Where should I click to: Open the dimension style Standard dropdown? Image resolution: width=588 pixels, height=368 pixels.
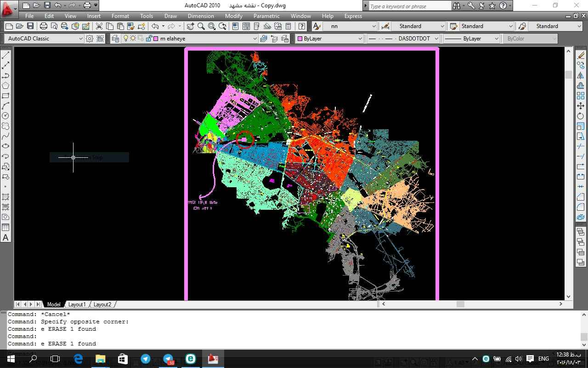[x=418, y=26]
